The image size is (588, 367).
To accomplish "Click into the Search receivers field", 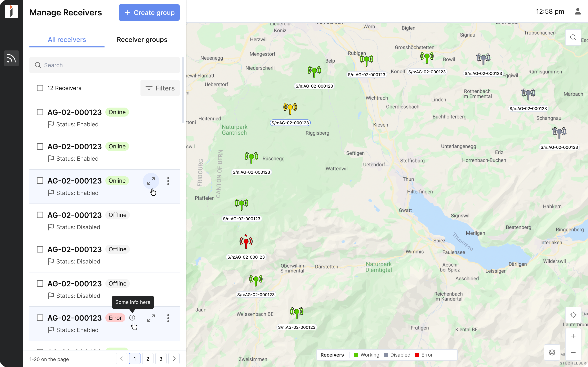I will click(104, 65).
